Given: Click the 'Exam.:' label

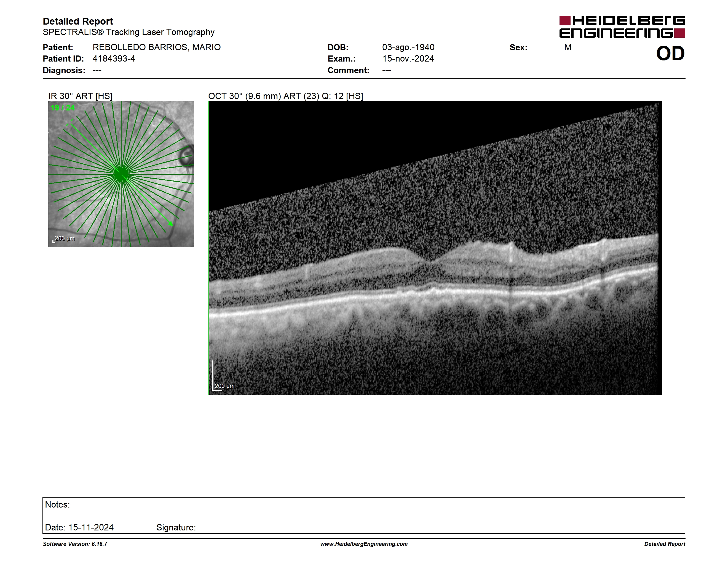Looking at the screenshot, I should point(342,59).
